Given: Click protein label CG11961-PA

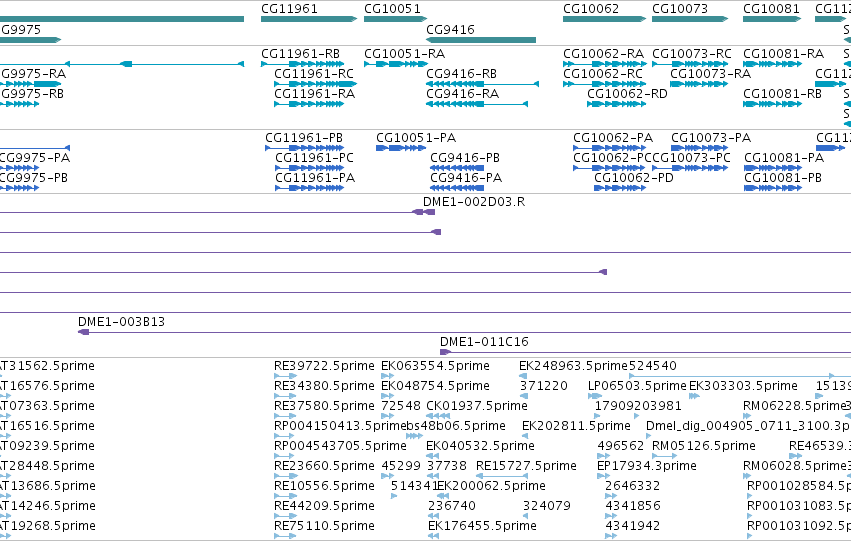Looking at the screenshot, I should pos(315,177).
